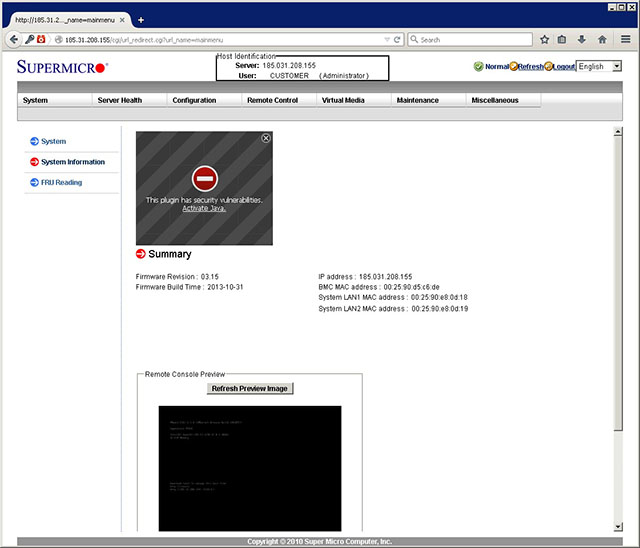
Task: Click the red arrow icon beside System Information
Action: tap(34, 162)
